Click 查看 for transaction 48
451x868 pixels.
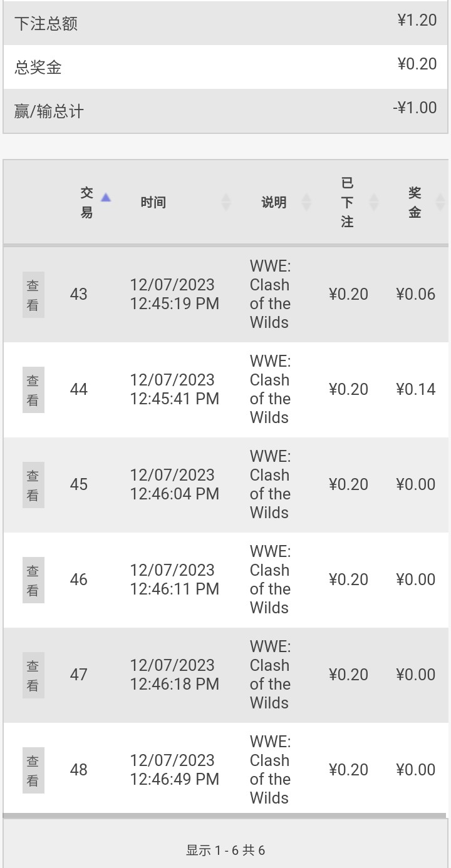pyautogui.click(x=33, y=770)
